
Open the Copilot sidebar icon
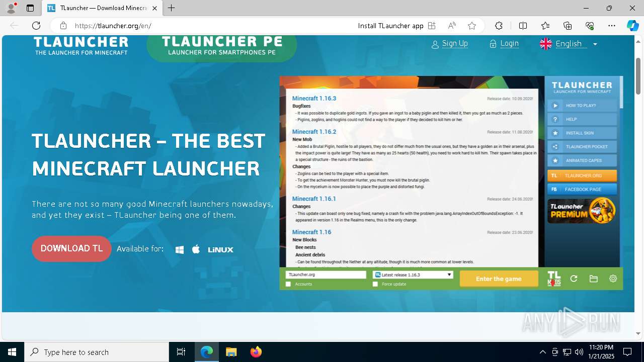(x=632, y=26)
